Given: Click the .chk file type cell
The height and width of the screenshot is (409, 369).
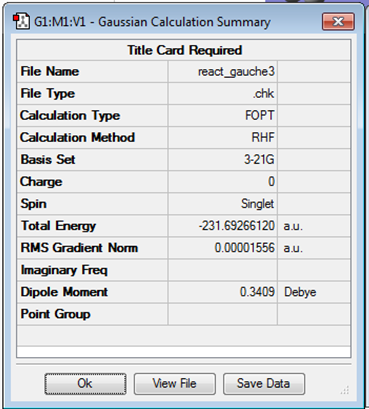Looking at the screenshot, I should [223, 93].
